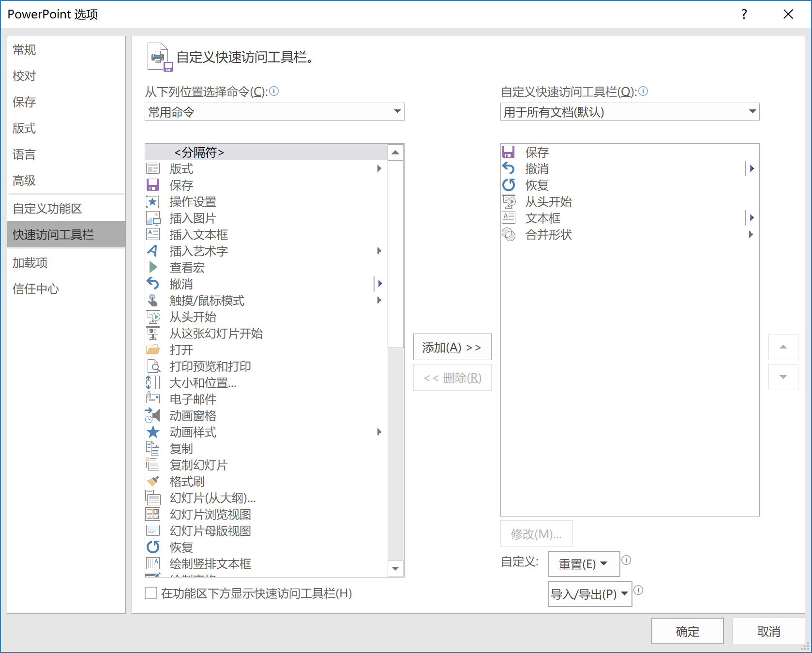The height and width of the screenshot is (653, 812).
Task: Select the 触摸/鼠标模式 hand icon
Action: [153, 300]
